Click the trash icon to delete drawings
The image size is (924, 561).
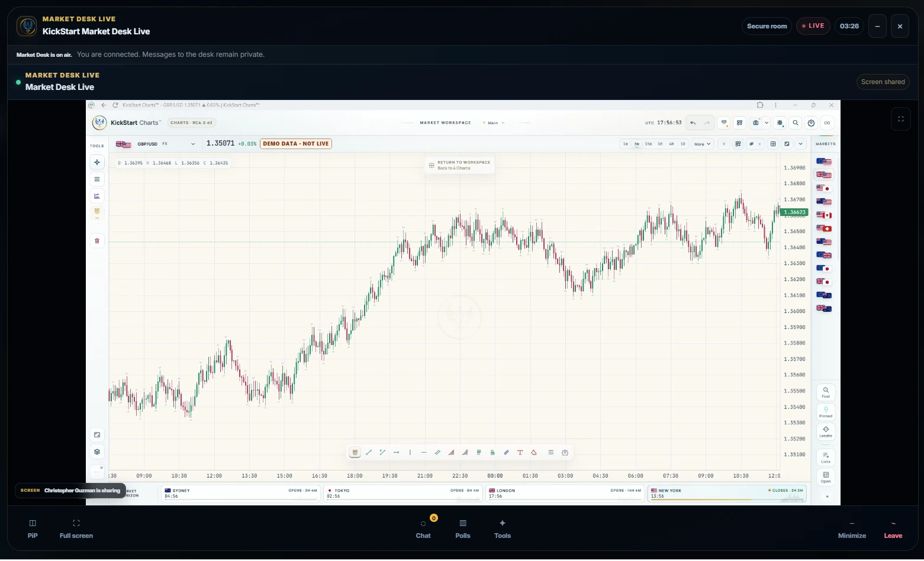[97, 241]
